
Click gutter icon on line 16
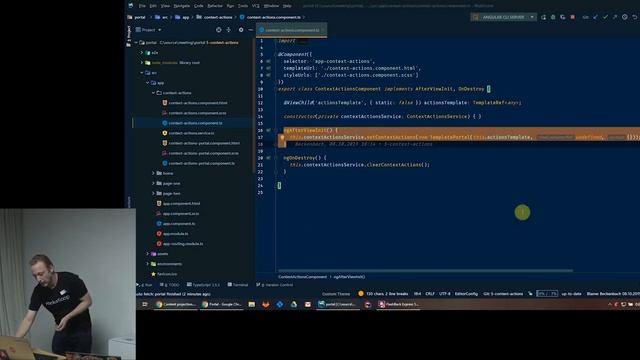(x=268, y=130)
